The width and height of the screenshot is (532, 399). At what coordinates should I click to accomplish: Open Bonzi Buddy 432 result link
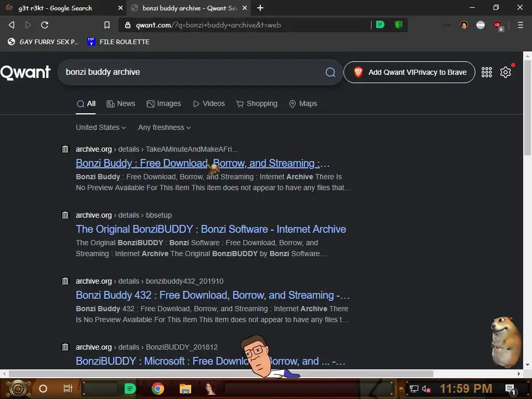click(x=212, y=295)
